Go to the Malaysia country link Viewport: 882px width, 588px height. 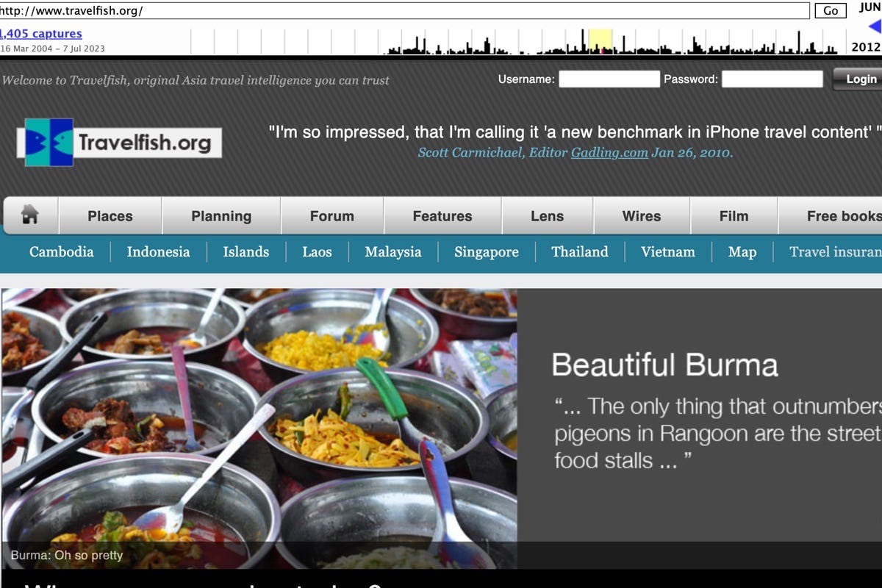[393, 252]
